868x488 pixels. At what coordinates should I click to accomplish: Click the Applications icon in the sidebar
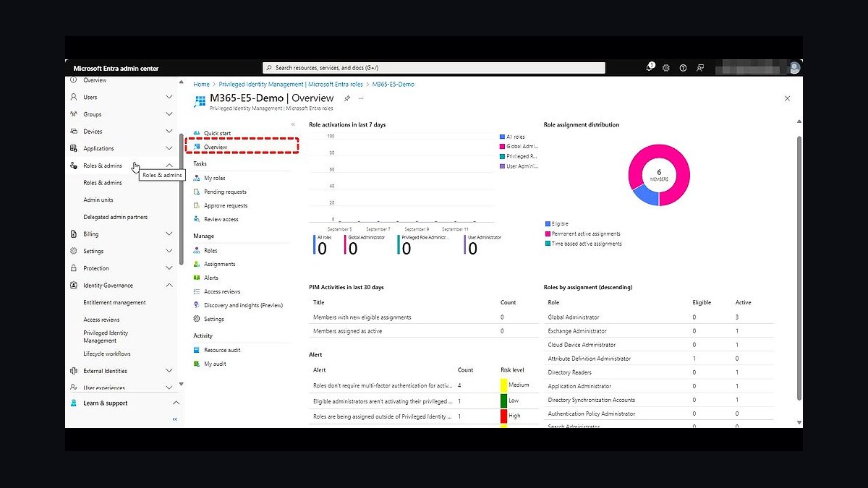[x=74, y=148]
